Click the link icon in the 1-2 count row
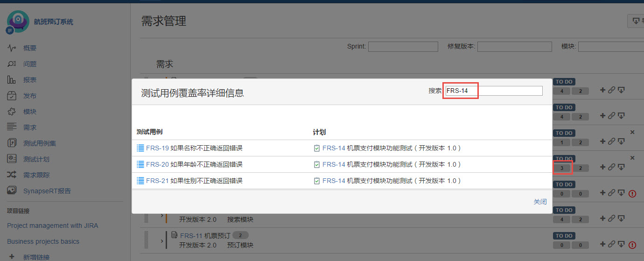Viewport: 644px width, 261px height. point(612,141)
